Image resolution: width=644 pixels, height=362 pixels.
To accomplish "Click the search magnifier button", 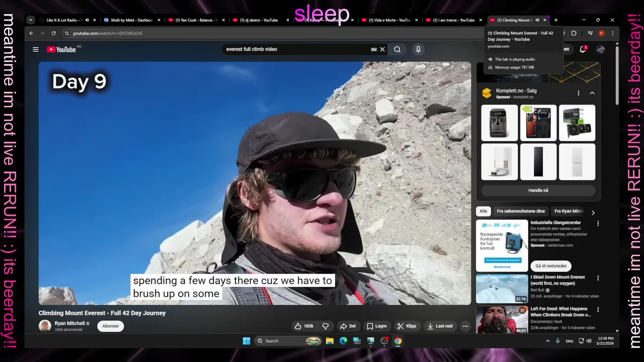I will (397, 49).
